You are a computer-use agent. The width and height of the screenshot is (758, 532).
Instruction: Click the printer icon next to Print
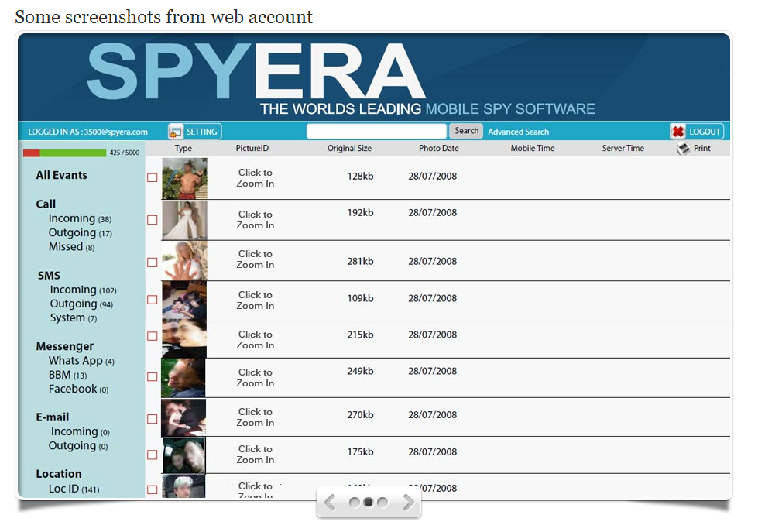click(683, 149)
